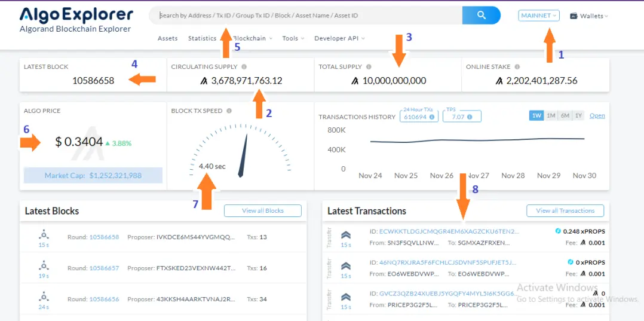Click the 24 Hour TXs value 610694
This screenshot has height=321, width=644.
[416, 117]
